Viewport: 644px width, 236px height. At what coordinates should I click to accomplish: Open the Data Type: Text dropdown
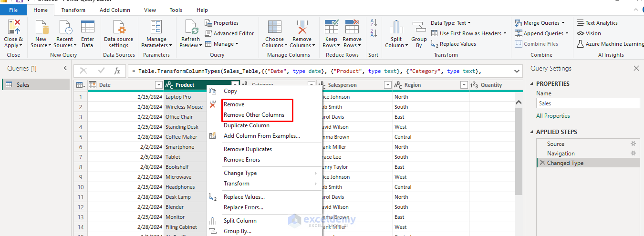point(450,23)
